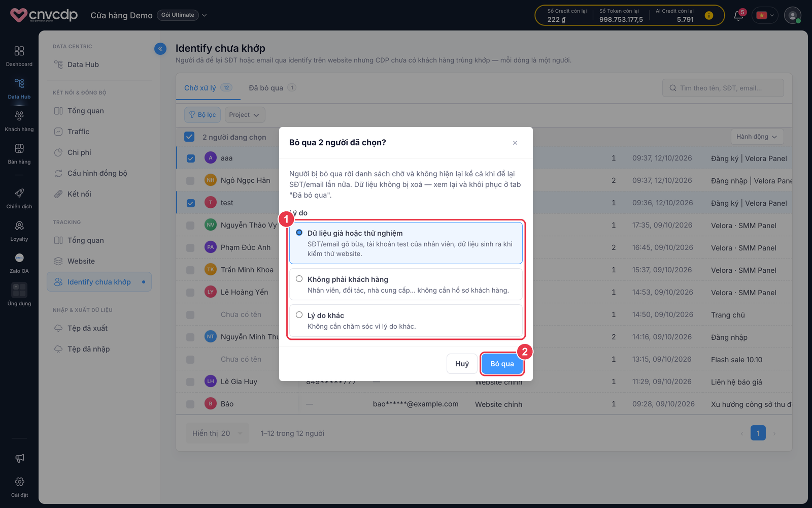
Task: Open Ứng dụng apps icon
Action: [19, 290]
